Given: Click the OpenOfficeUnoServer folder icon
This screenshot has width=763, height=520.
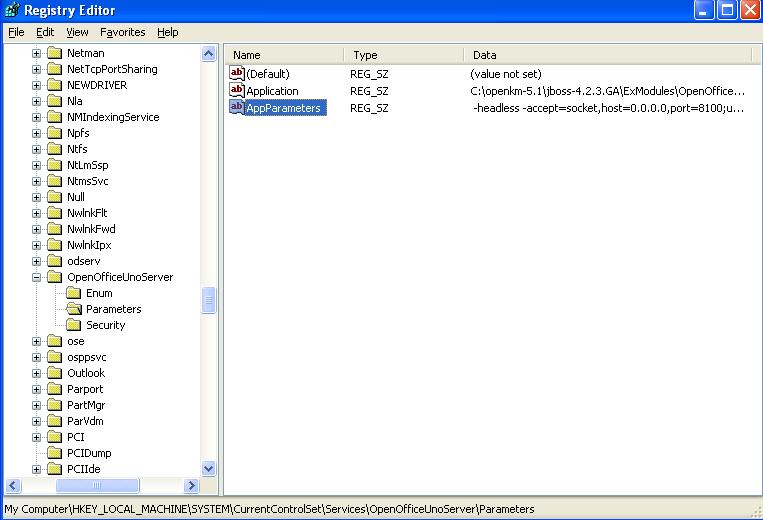Looking at the screenshot, I should tap(54, 277).
